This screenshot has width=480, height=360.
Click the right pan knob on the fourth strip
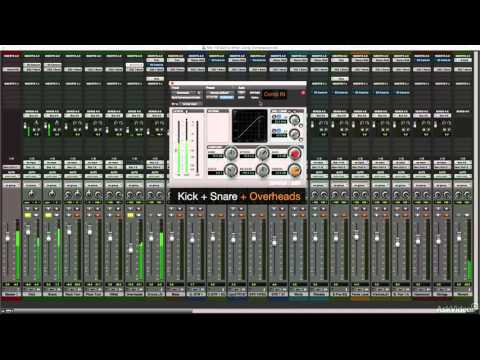tap(77, 194)
